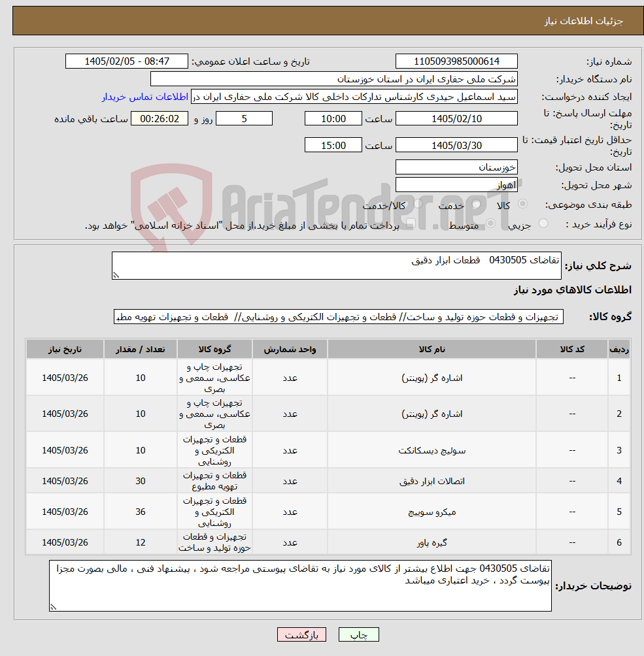
Task: Select the جزیی purchase type radio
Action: point(543,223)
